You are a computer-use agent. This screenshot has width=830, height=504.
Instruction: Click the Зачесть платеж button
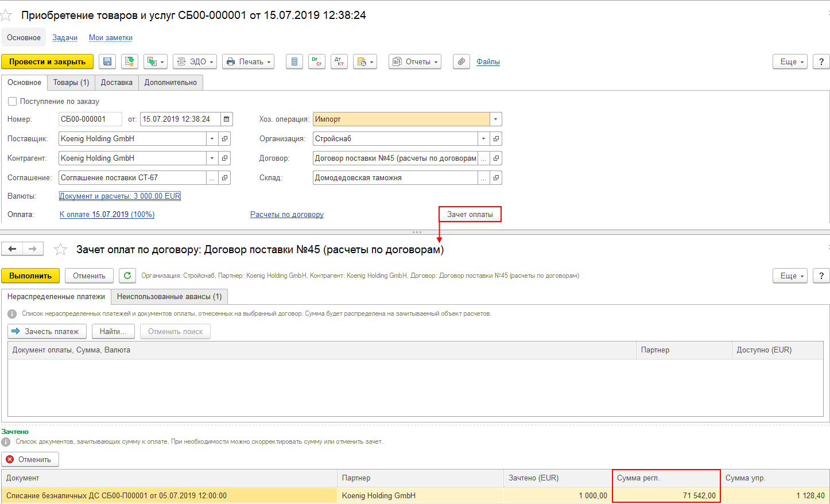click(x=47, y=331)
